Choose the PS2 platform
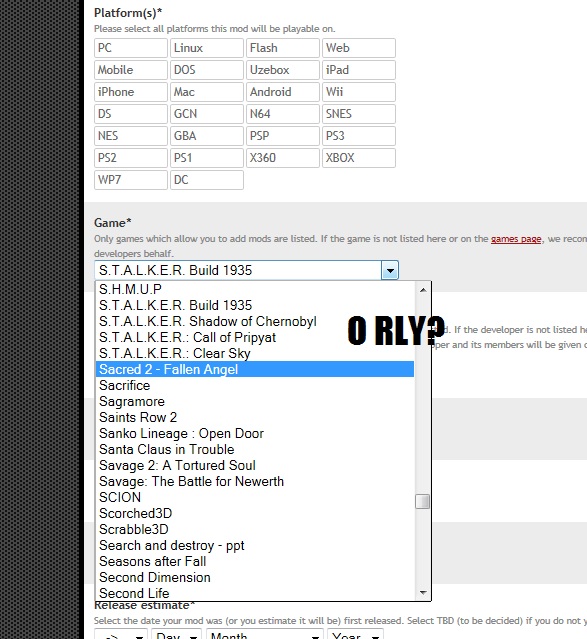 pyautogui.click(x=131, y=158)
